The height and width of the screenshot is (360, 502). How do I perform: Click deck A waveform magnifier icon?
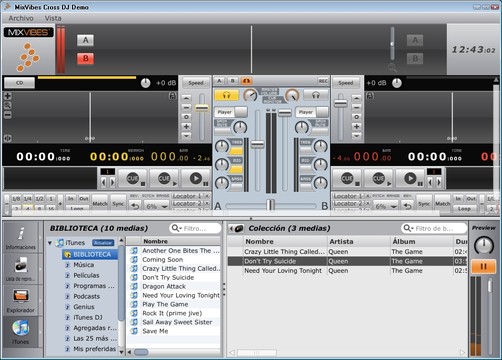pyautogui.click(x=7, y=105)
